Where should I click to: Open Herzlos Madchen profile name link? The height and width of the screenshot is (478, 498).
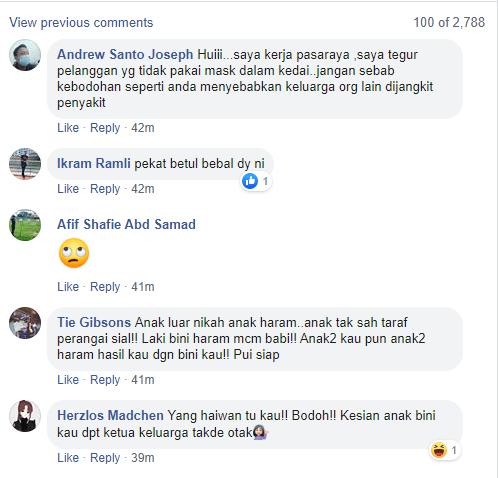[110, 416]
